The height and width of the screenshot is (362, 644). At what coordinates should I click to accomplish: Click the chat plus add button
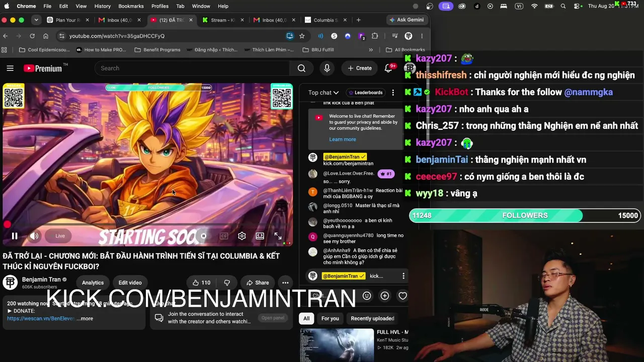385,296
